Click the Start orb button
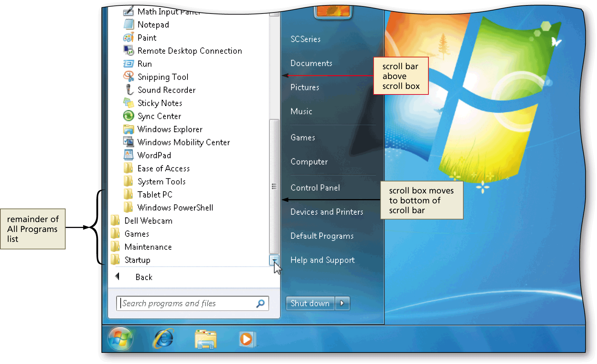597x364 pixels. pyautogui.click(x=120, y=339)
